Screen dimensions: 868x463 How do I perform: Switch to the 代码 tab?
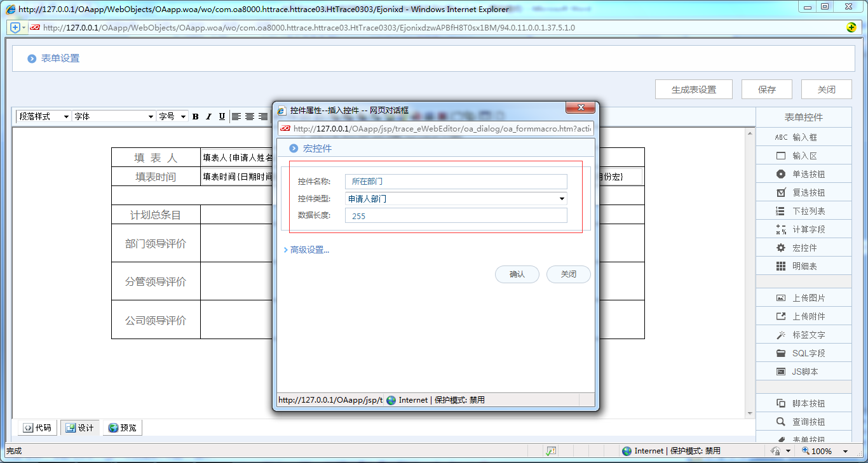click(36, 427)
